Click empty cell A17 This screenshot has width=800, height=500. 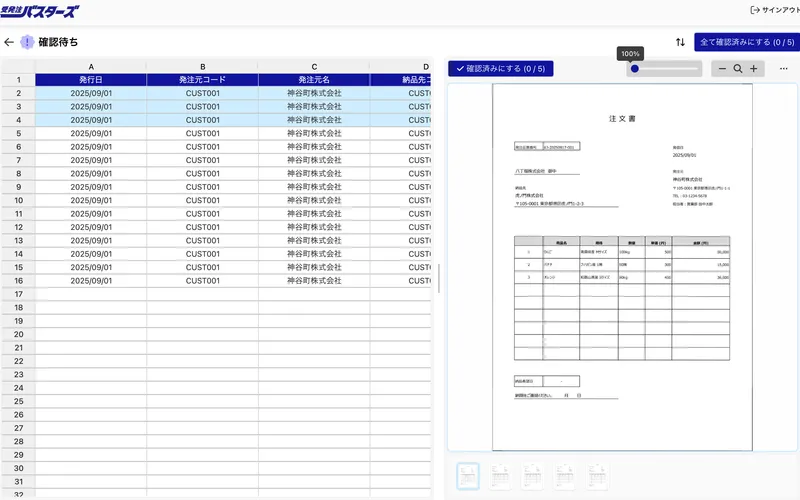pyautogui.click(x=91, y=294)
